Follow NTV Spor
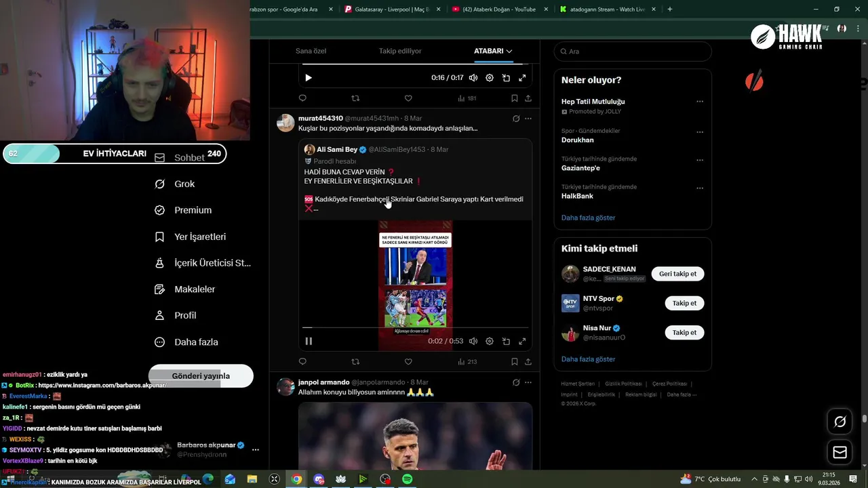 tap(684, 303)
